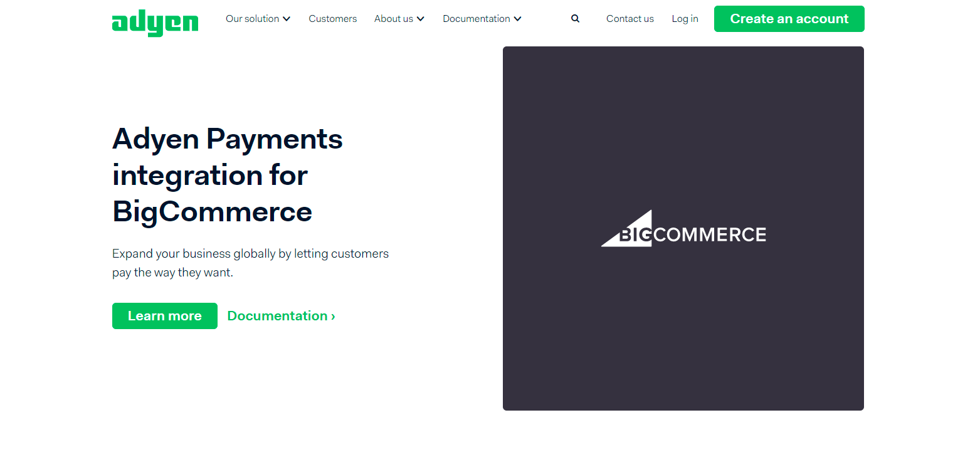Image resolution: width=980 pixels, height=462 pixels.
Task: Follow the green Documentation link below heading
Action: tap(277, 316)
